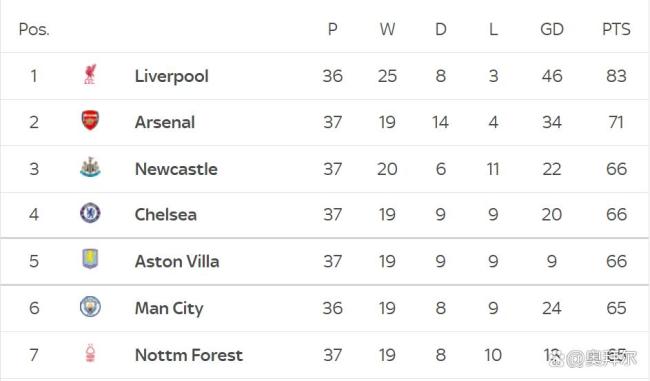Open the Man City team link

[x=169, y=308]
